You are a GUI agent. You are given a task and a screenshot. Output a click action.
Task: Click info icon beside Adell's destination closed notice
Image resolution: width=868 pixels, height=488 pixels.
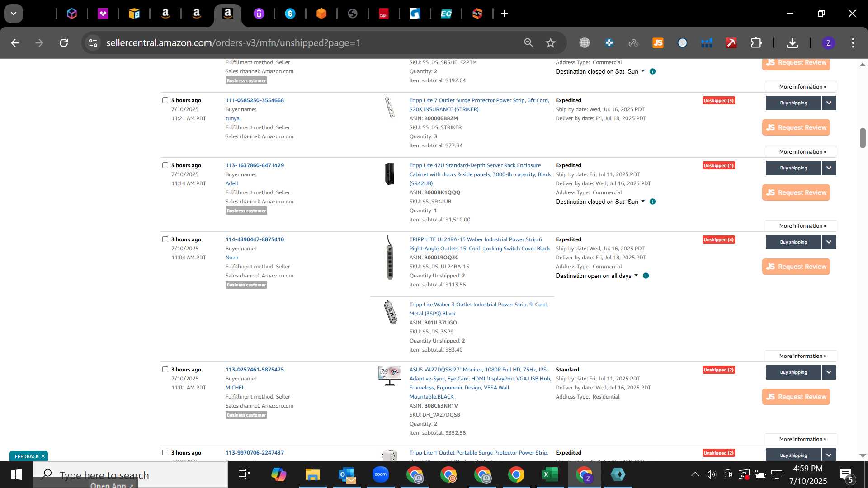[x=652, y=202]
